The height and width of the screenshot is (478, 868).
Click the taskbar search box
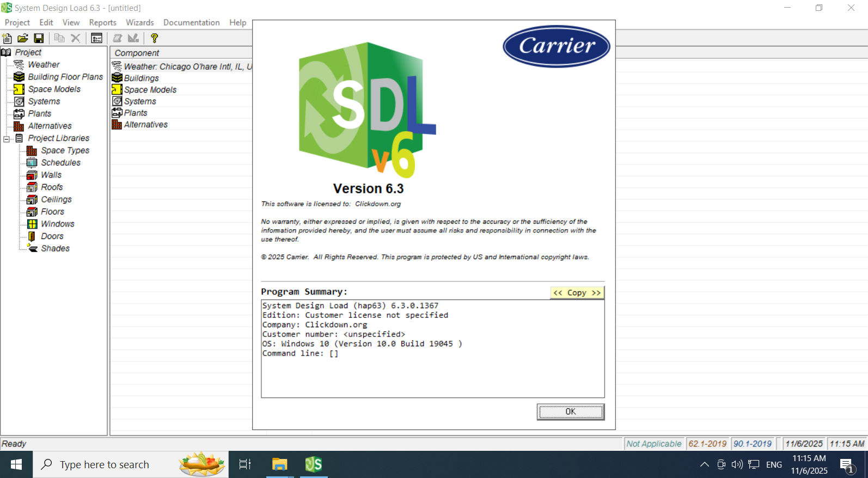(131, 464)
